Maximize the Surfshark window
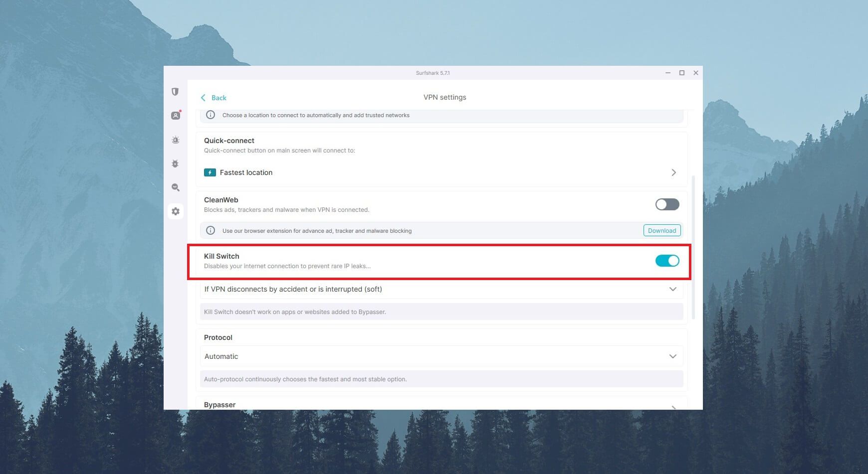This screenshot has width=868, height=474. [x=681, y=73]
